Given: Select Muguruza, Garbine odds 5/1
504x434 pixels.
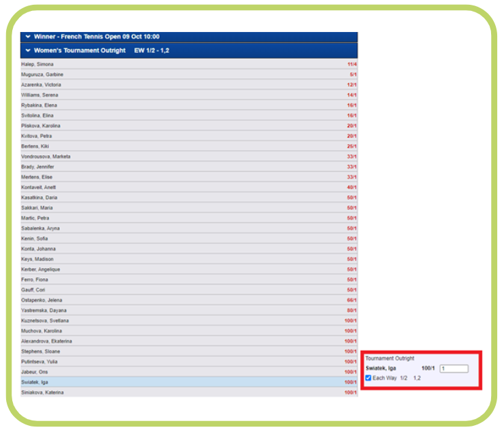Looking at the screenshot, I should (x=353, y=75).
